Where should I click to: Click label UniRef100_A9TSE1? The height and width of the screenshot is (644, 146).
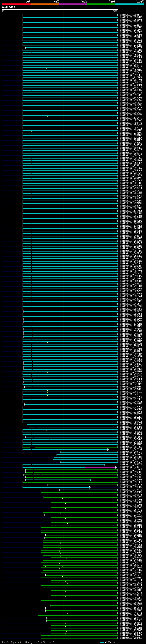[x=131, y=482]
